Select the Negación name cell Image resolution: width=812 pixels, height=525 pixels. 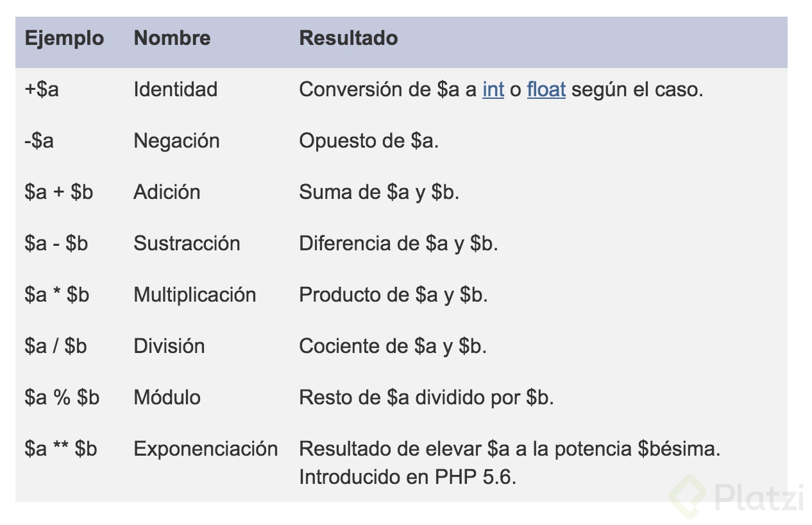click(176, 141)
